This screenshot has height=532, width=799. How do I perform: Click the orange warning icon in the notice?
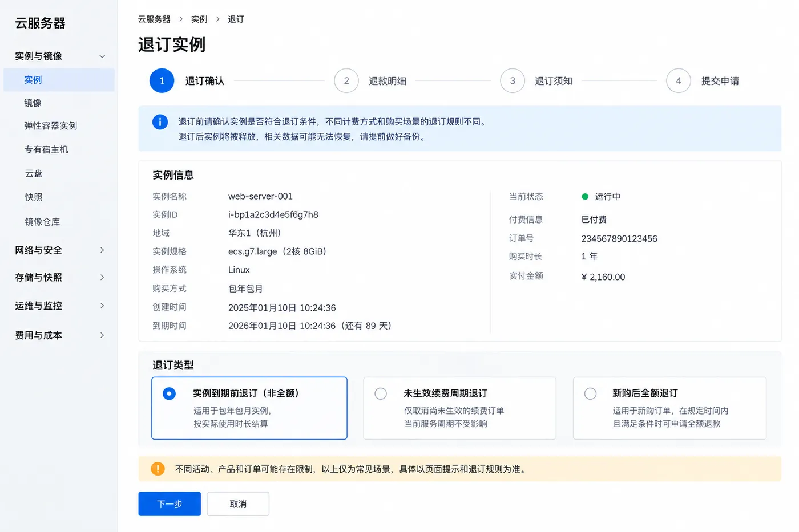pos(158,469)
